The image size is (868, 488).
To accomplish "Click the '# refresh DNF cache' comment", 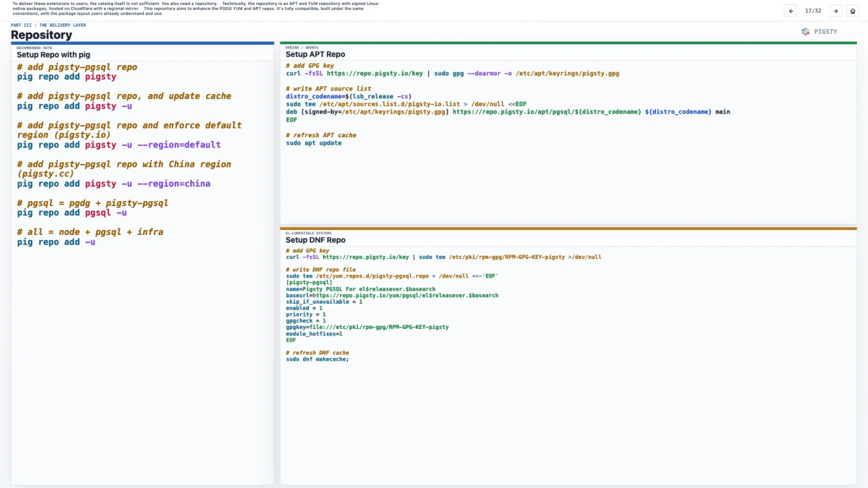I will (x=318, y=353).
